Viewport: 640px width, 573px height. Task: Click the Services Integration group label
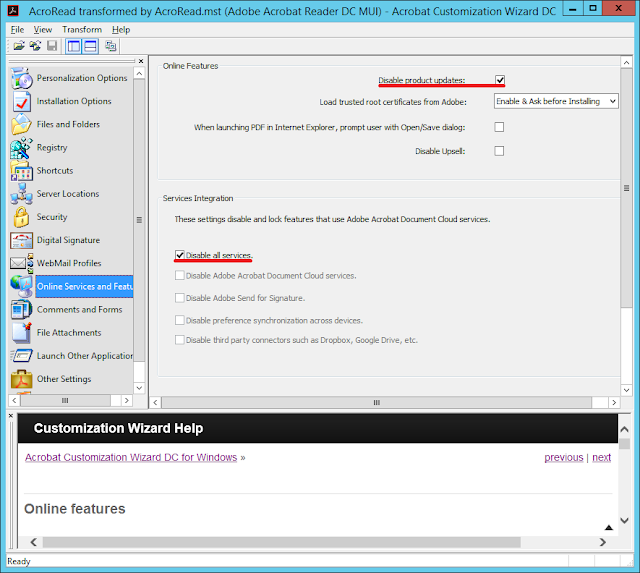[198, 198]
